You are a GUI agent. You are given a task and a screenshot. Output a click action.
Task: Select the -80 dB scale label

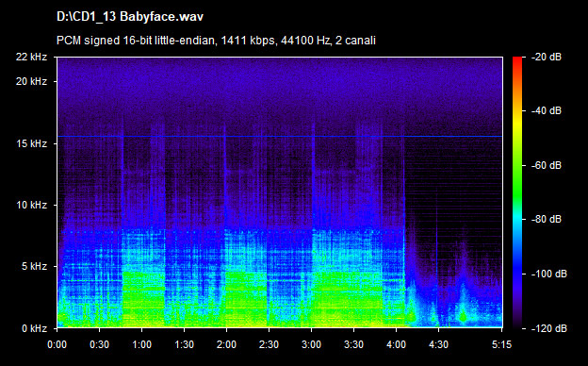pos(547,219)
